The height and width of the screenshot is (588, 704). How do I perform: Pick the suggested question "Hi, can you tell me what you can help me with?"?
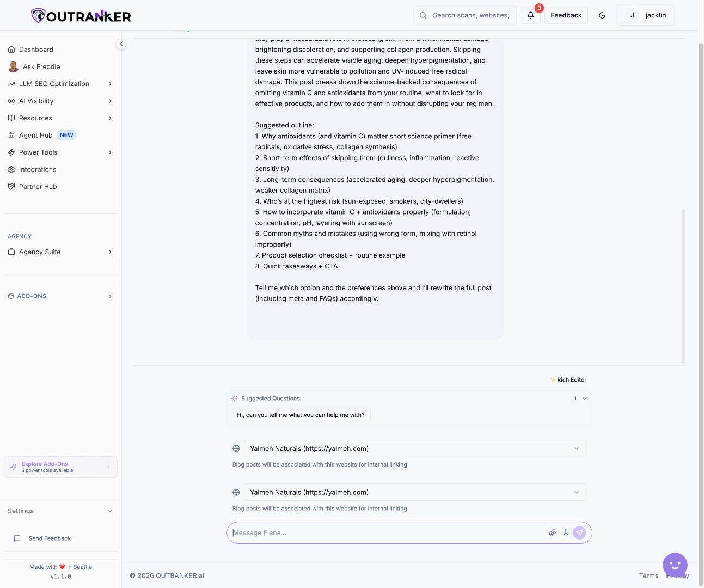[x=301, y=415]
